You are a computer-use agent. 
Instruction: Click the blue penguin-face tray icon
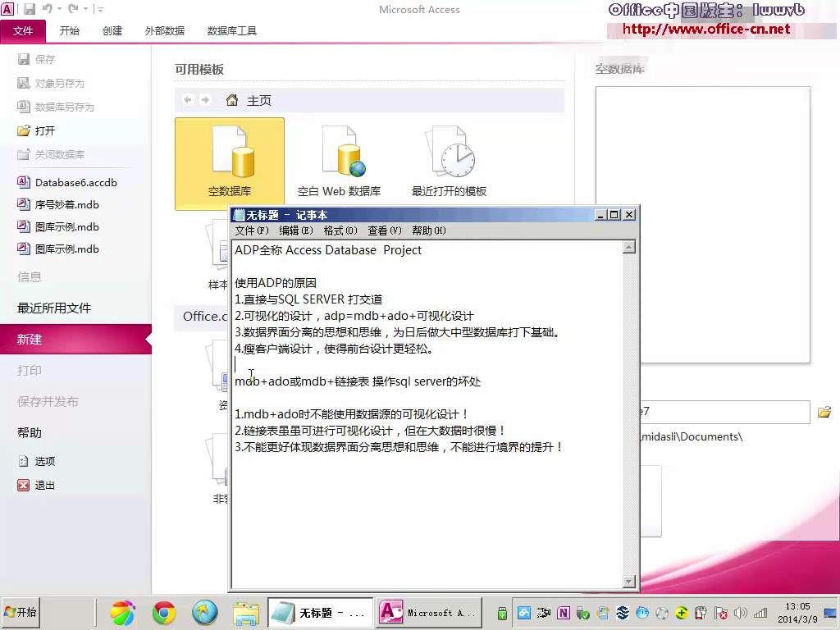pos(641,613)
